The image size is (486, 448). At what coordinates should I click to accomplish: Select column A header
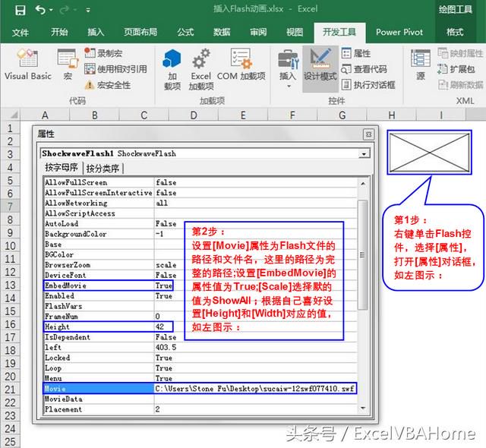(x=45, y=115)
